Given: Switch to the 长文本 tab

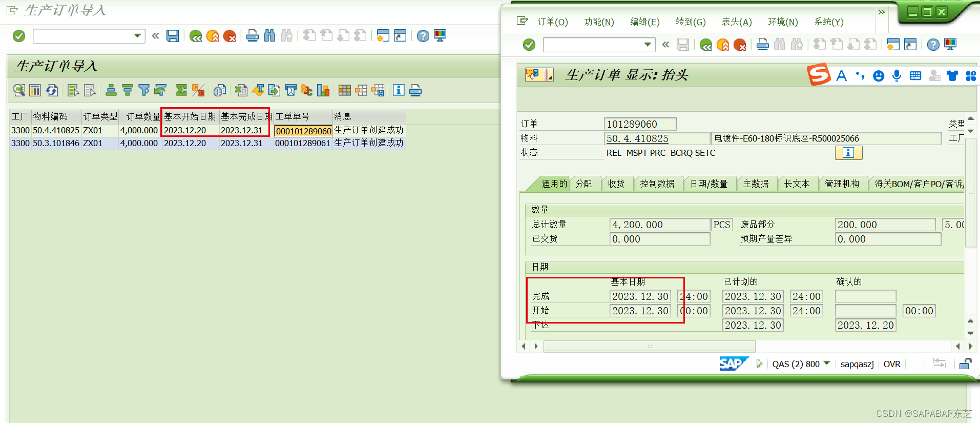Looking at the screenshot, I should [797, 184].
